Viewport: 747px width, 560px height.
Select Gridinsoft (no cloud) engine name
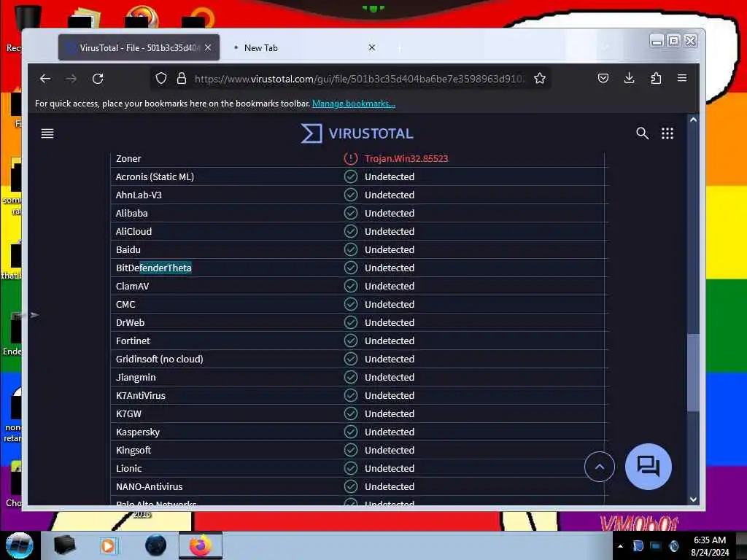(159, 359)
